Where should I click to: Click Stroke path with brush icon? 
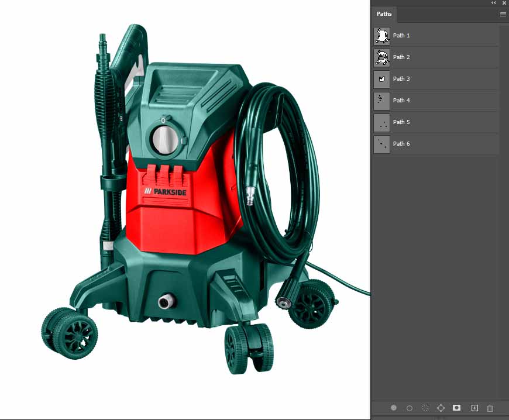point(410,408)
